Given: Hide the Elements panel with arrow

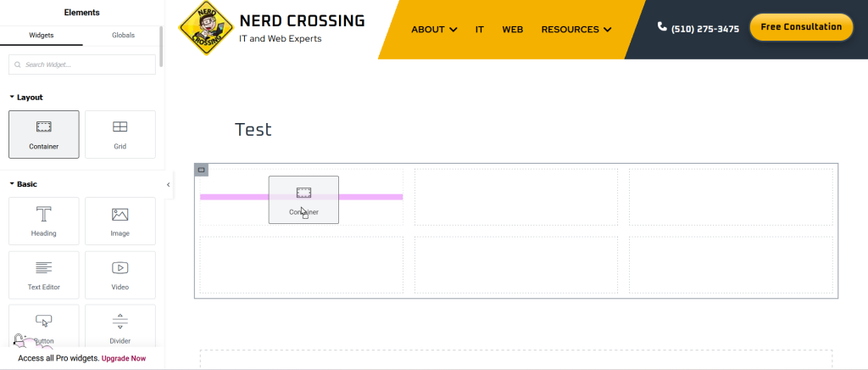Looking at the screenshot, I should pyautogui.click(x=169, y=185).
